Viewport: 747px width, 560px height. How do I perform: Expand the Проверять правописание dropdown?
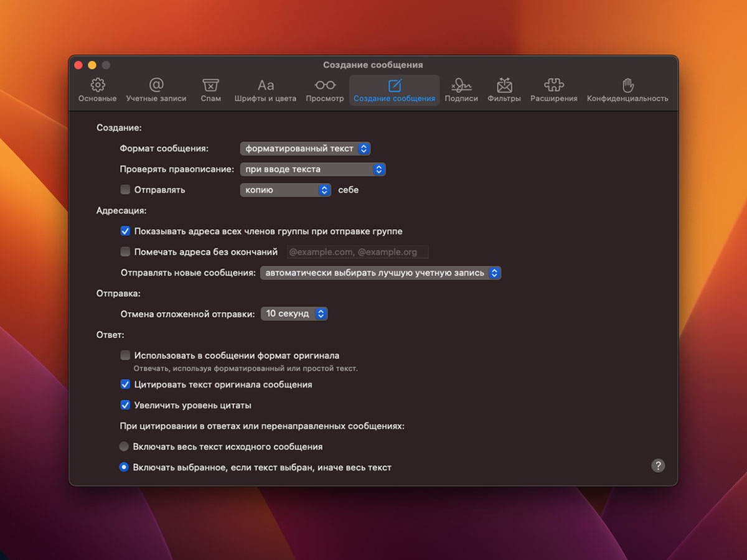point(312,169)
